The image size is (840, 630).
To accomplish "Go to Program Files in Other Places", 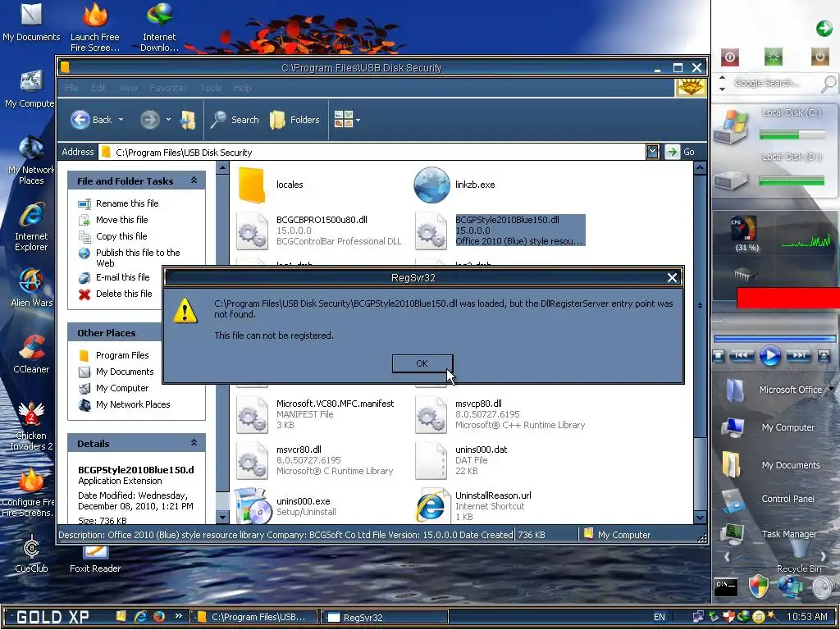I will coord(122,356).
